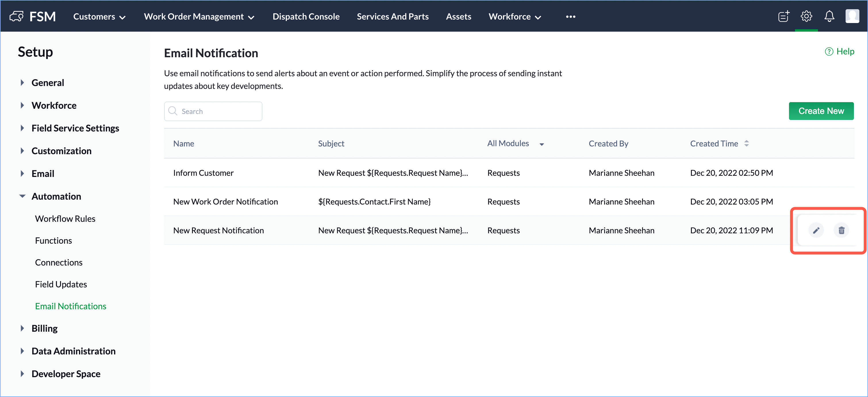Click the pencil edit icon for New Request Notification
The image size is (868, 397).
pyautogui.click(x=816, y=230)
